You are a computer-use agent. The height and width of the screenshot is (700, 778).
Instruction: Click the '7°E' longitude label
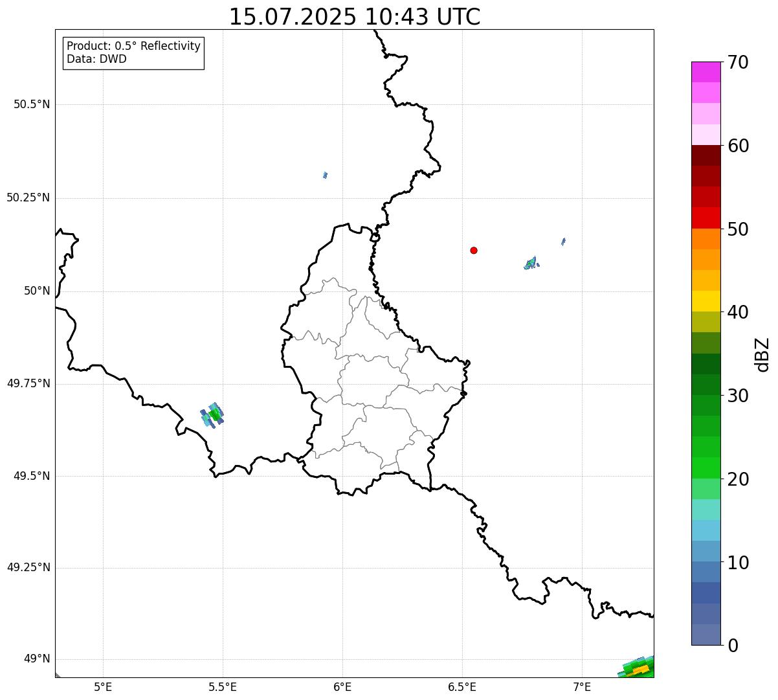click(582, 686)
